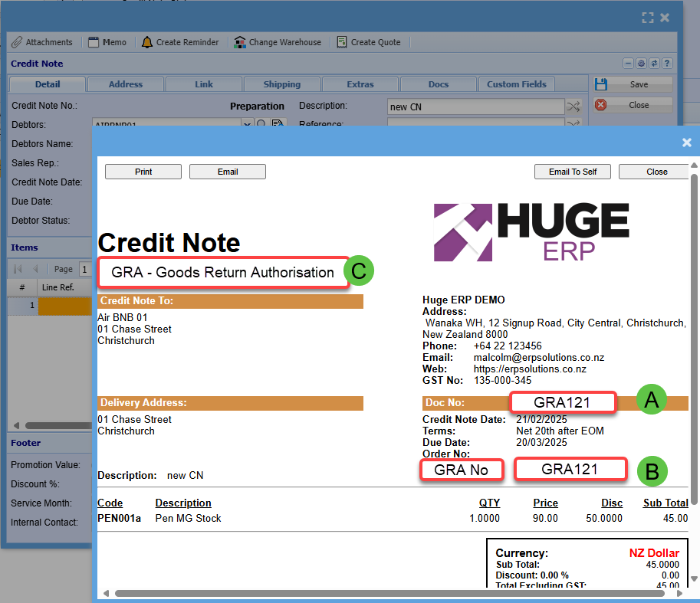Click Items grid horizontal scrollbar
This screenshot has height=603, width=700.
58,425
